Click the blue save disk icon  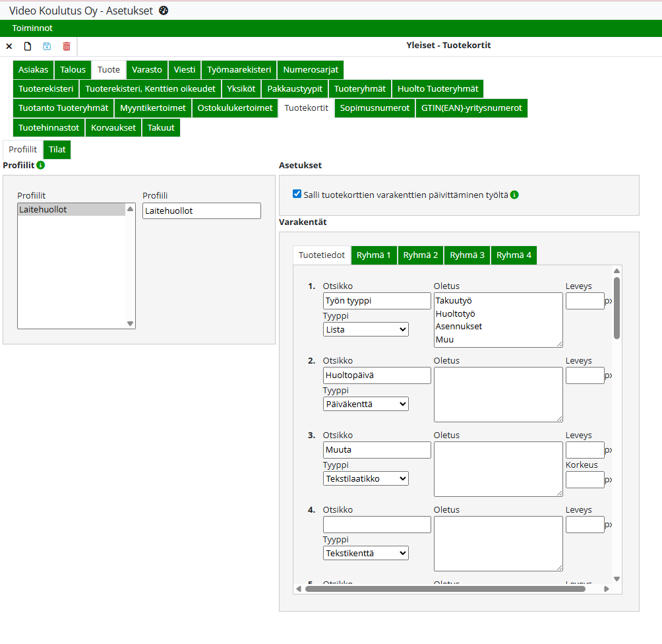pyautogui.click(x=47, y=46)
